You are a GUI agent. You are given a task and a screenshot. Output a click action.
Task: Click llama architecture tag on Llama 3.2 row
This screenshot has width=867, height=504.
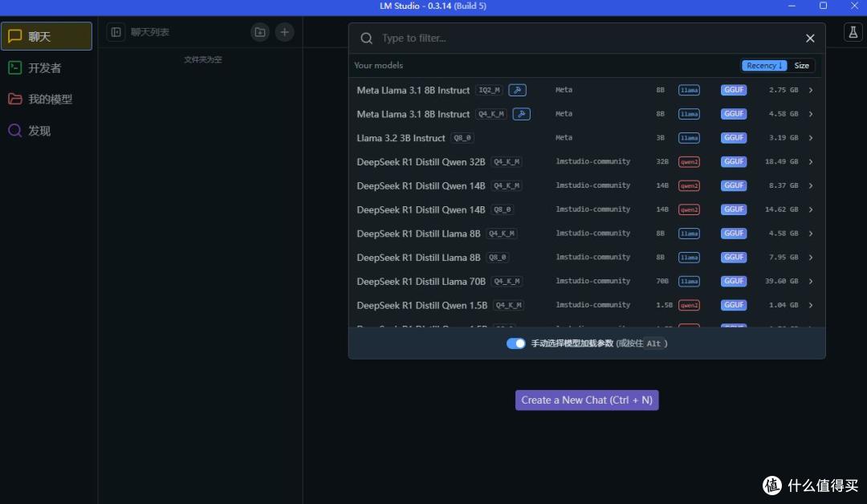coord(689,137)
